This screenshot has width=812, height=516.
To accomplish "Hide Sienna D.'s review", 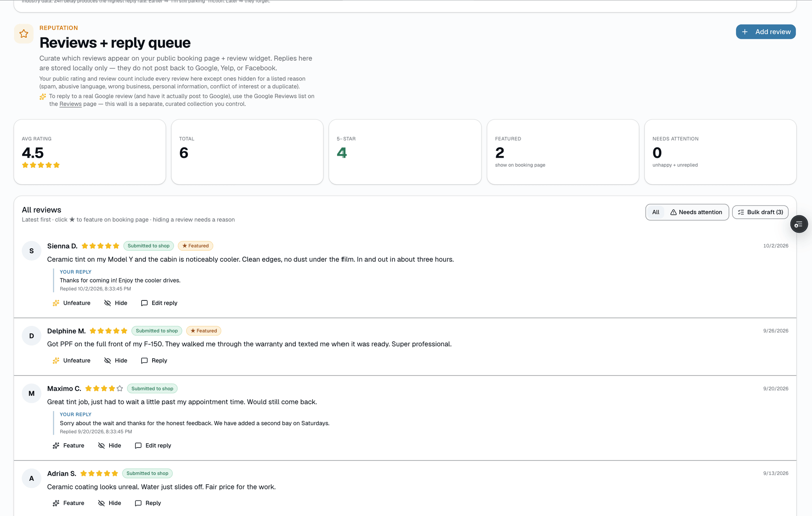I will pos(116,303).
